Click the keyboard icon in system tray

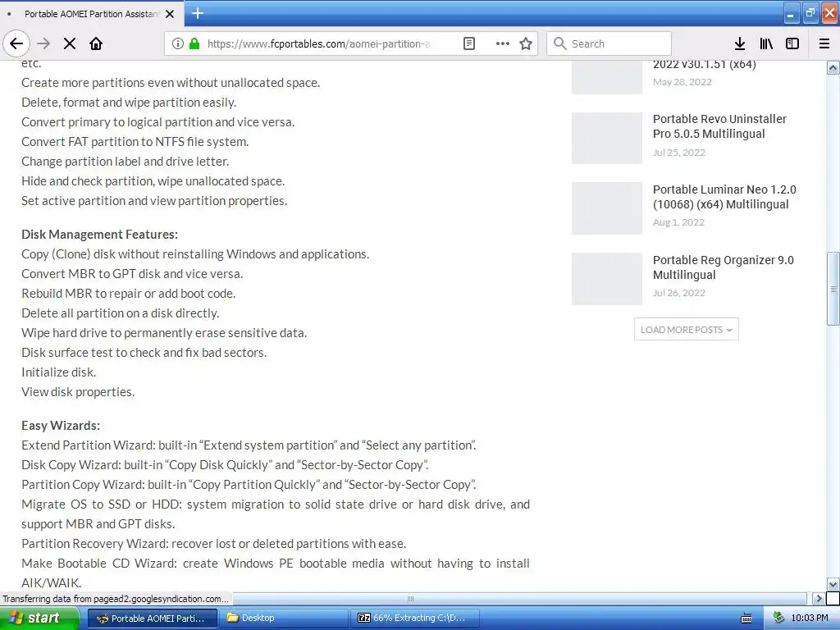click(746, 619)
